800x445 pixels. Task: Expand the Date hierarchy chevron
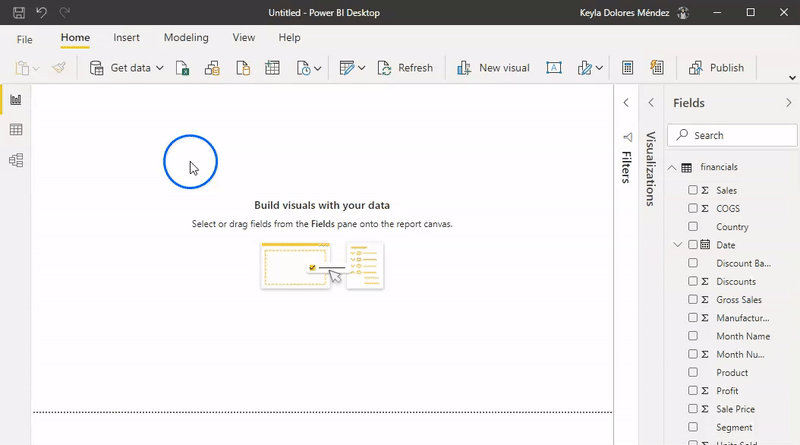pyautogui.click(x=678, y=244)
